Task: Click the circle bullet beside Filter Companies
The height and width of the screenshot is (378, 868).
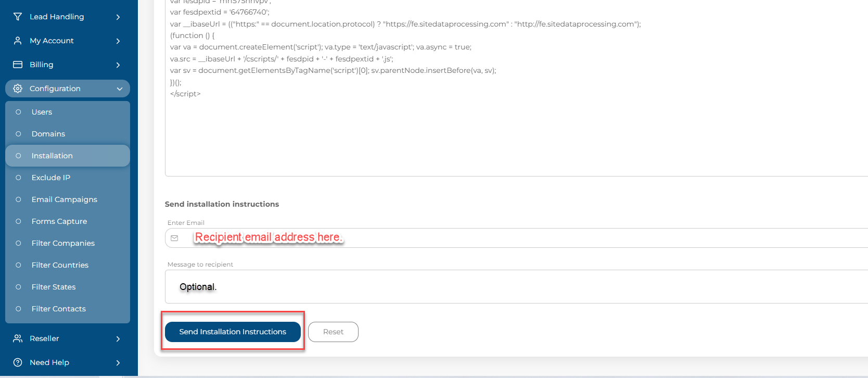Action: click(18, 243)
